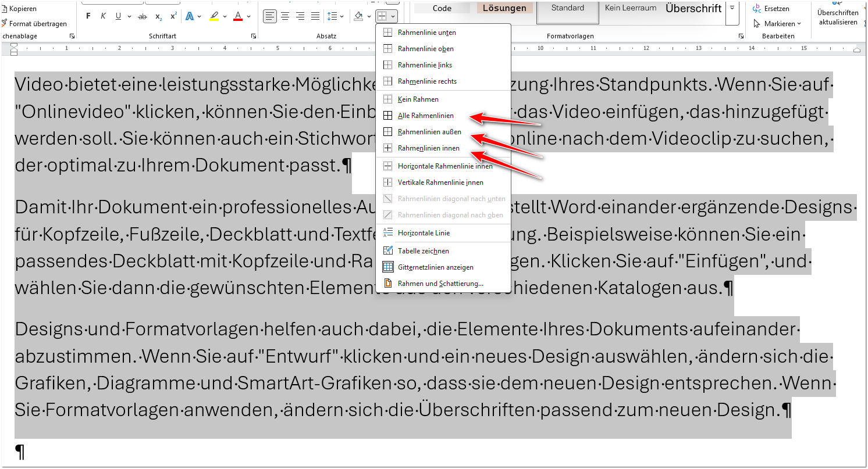The width and height of the screenshot is (868, 469).
Task: Align text to the right
Action: [300, 16]
